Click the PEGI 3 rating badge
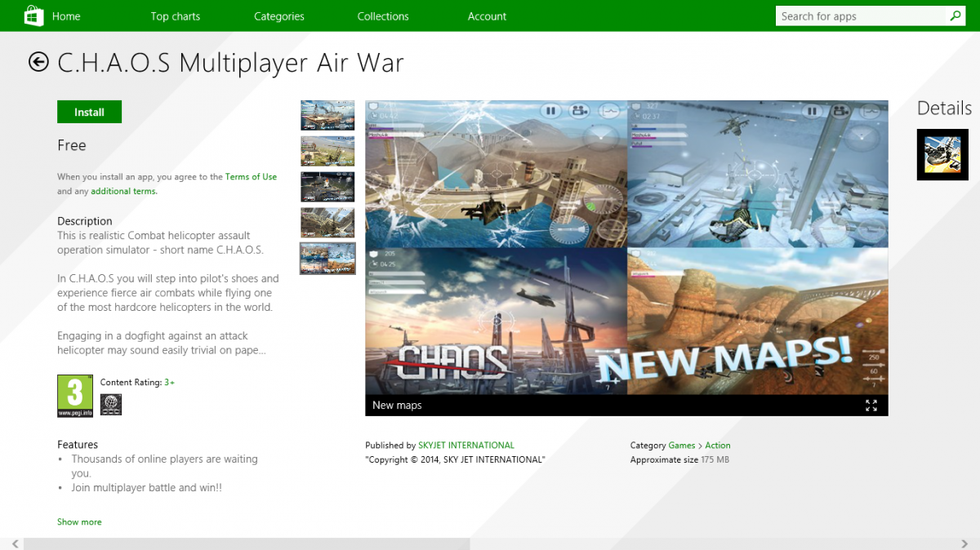The width and height of the screenshot is (980, 550). pyautogui.click(x=75, y=396)
